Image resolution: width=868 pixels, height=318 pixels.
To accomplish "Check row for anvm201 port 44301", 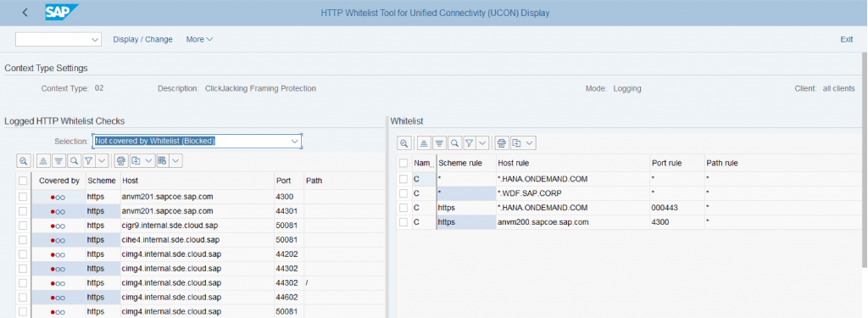I will (x=23, y=211).
